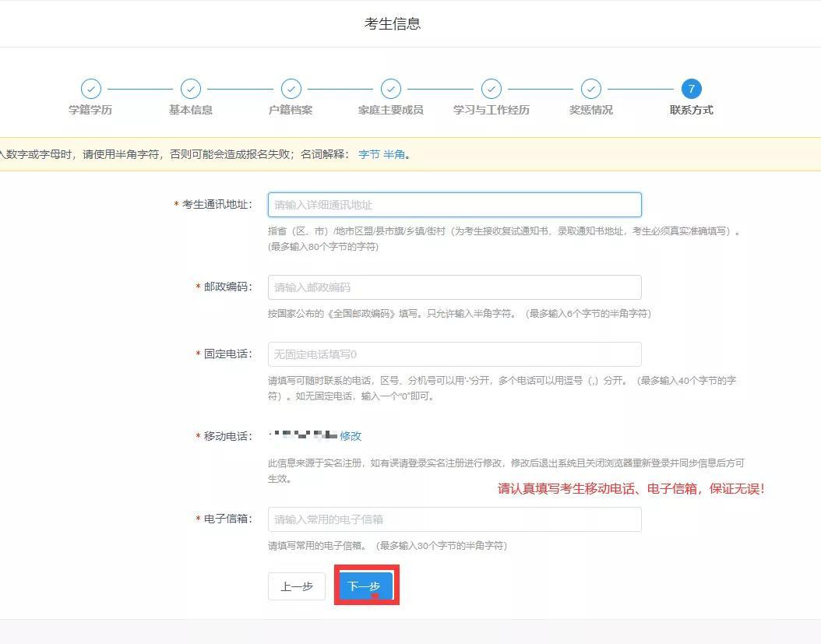
Task: Click the 电子信箱 email input field
Action: coord(454,519)
